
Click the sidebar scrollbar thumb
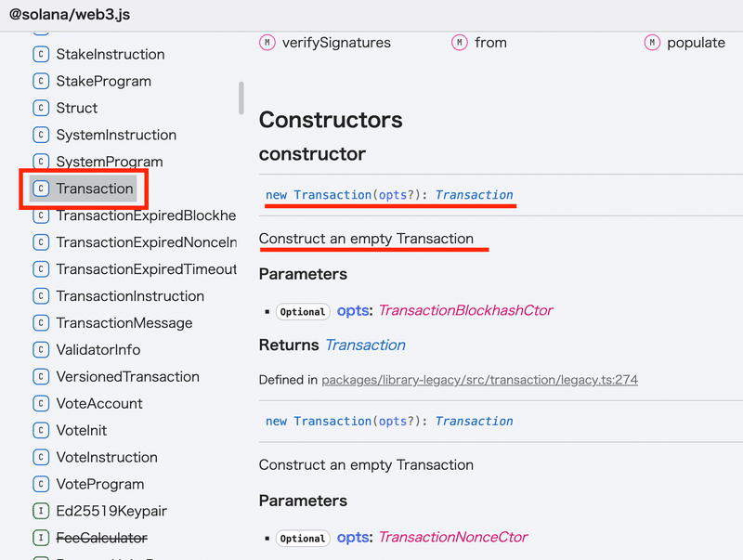pos(241,98)
